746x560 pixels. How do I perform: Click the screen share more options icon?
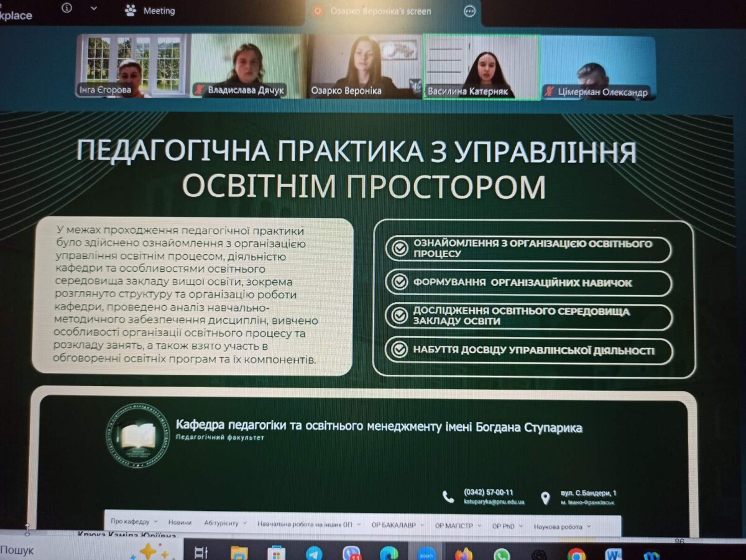click(470, 11)
